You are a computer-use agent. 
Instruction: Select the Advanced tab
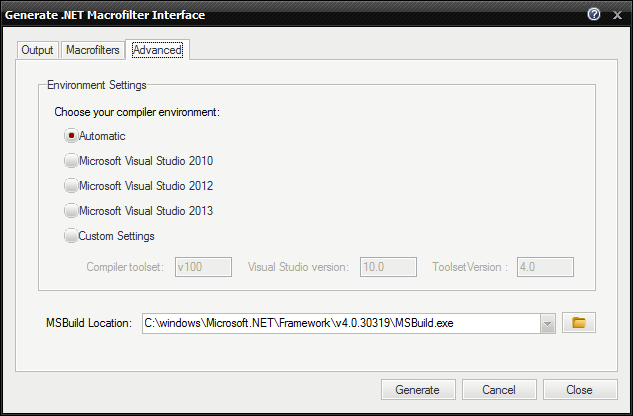(x=158, y=50)
